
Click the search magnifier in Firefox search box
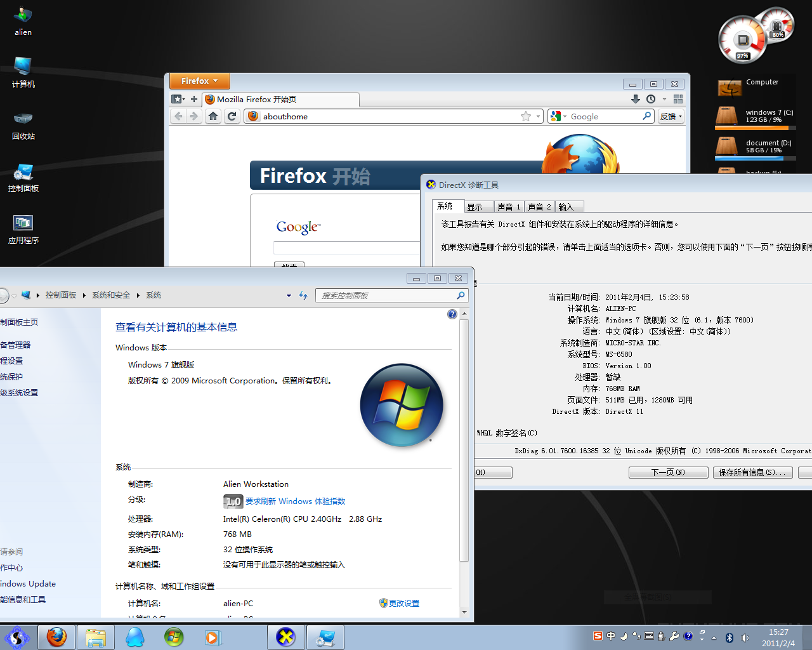tap(646, 116)
